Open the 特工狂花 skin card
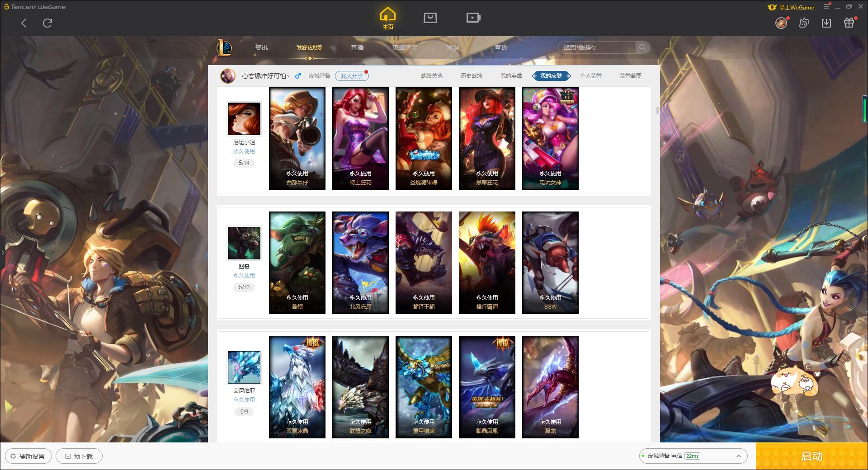Screen dimensions: 868x470 (x=360, y=138)
